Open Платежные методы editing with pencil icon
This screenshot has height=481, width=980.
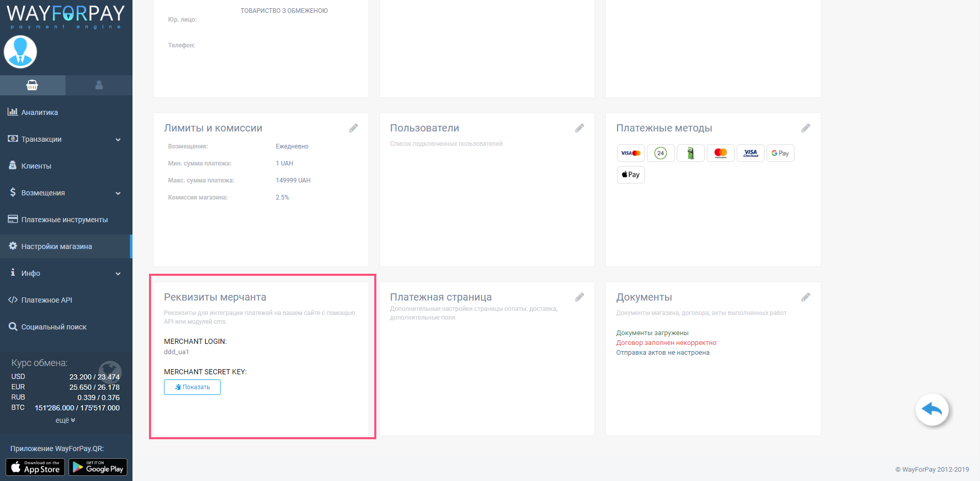pos(805,128)
